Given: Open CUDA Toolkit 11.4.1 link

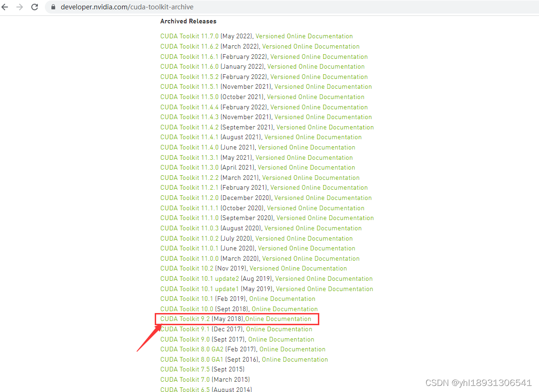Looking at the screenshot, I should [x=189, y=137].
